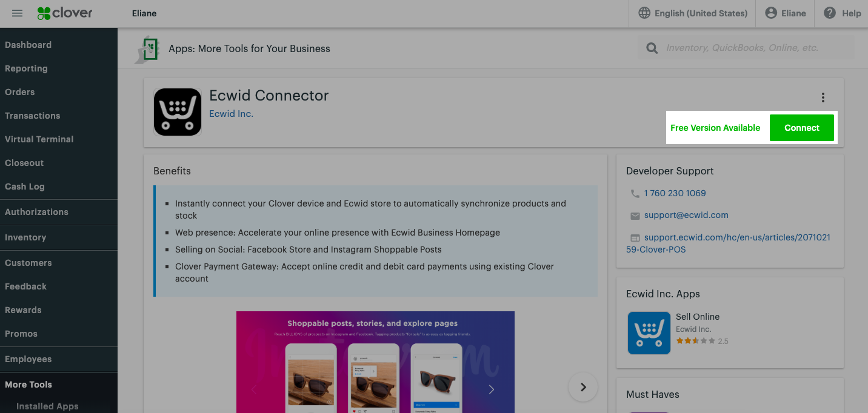Open the Ecwid Inc. developer link
868x413 pixels.
click(231, 113)
